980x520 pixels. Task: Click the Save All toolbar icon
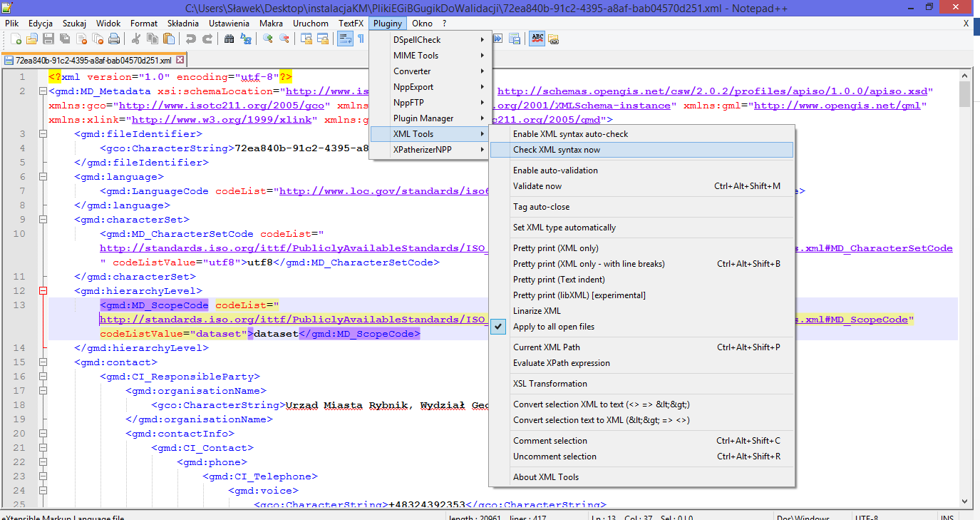pyautogui.click(x=65, y=39)
